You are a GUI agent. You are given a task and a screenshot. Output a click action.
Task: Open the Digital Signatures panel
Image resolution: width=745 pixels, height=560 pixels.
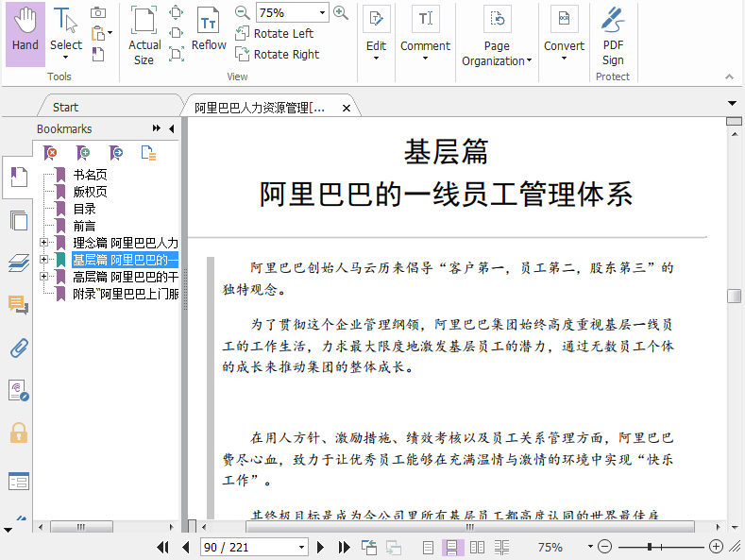19,390
